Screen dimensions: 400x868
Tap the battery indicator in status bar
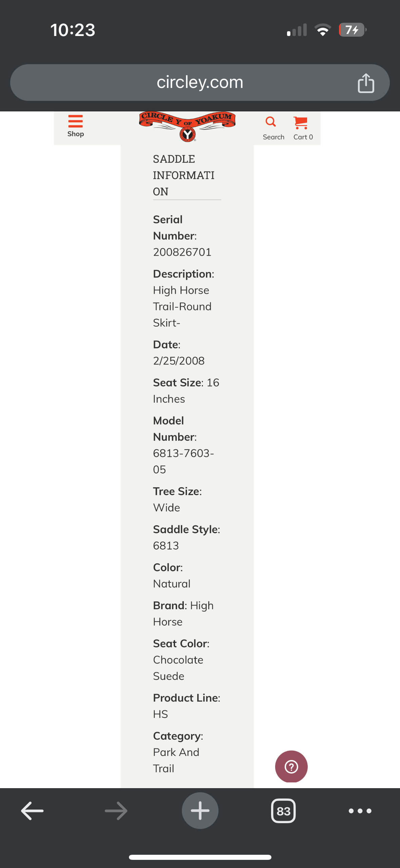pyautogui.click(x=353, y=30)
